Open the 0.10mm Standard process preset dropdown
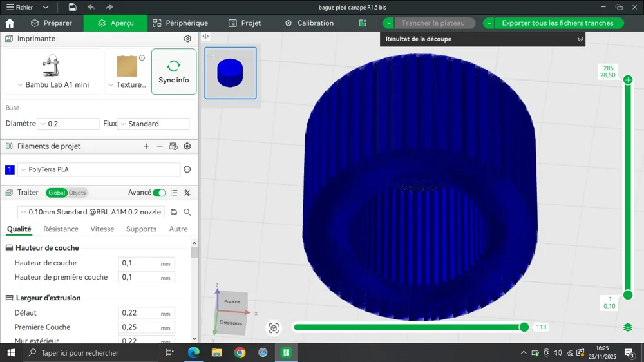 91,212
